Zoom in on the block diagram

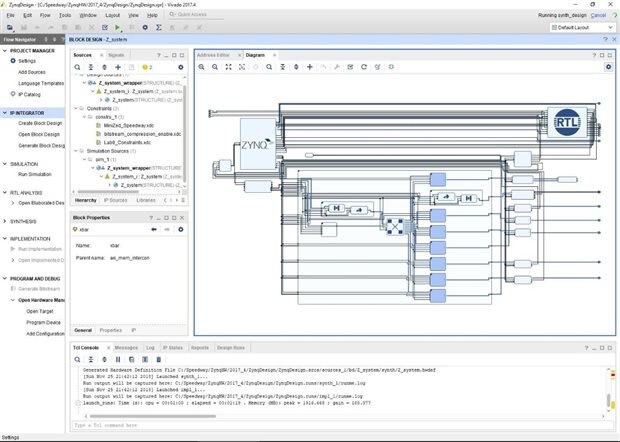point(201,66)
